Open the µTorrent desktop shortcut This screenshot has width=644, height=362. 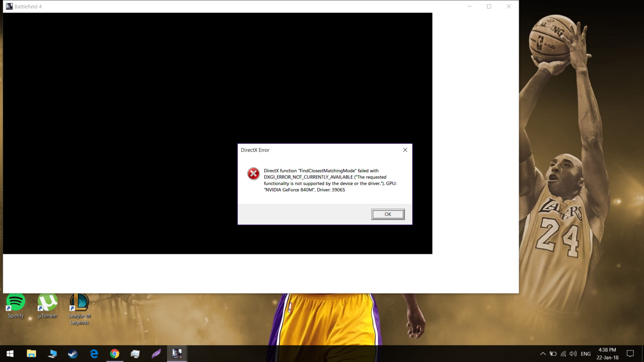(48, 306)
